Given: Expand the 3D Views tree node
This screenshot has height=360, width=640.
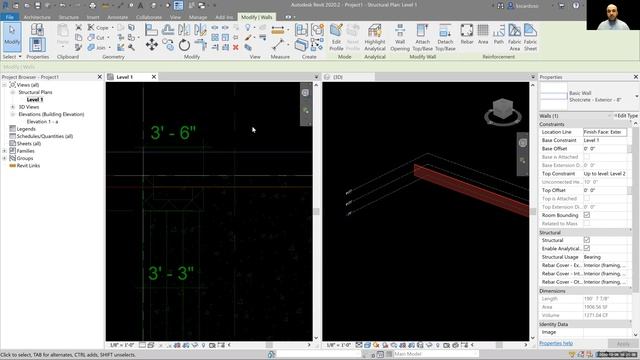Looking at the screenshot, I should [13, 107].
